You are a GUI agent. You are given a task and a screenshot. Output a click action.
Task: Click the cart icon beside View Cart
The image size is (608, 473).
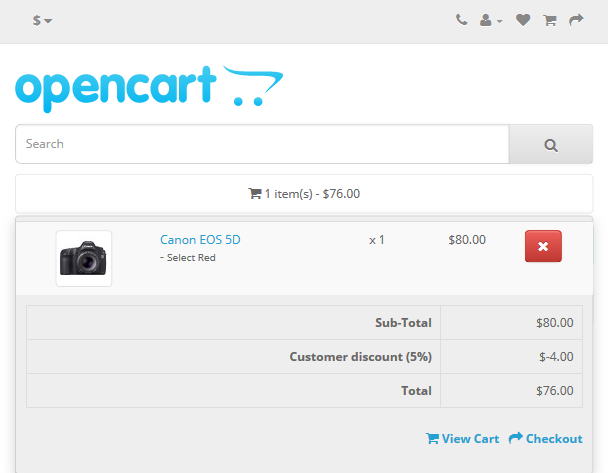tap(432, 438)
